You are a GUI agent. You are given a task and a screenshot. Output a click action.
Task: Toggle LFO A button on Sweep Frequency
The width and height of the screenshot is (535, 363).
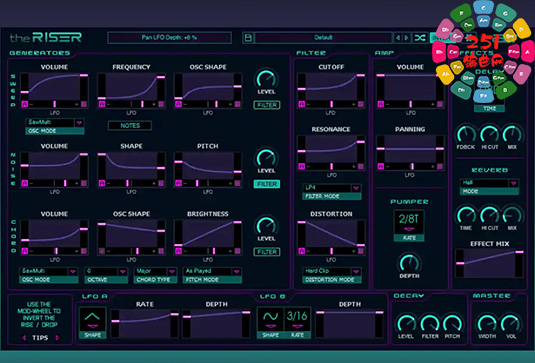tap(102, 104)
